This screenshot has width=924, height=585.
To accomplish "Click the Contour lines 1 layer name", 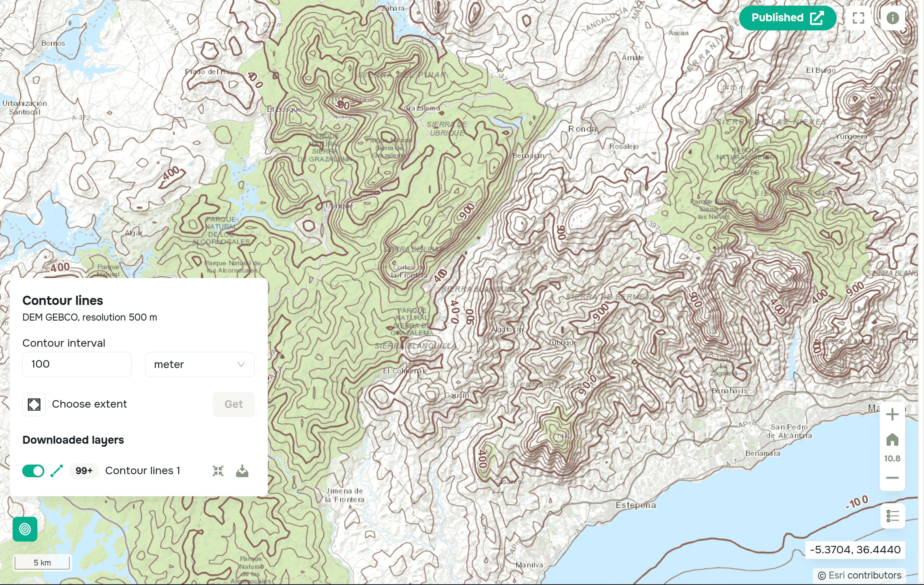I will coord(143,471).
